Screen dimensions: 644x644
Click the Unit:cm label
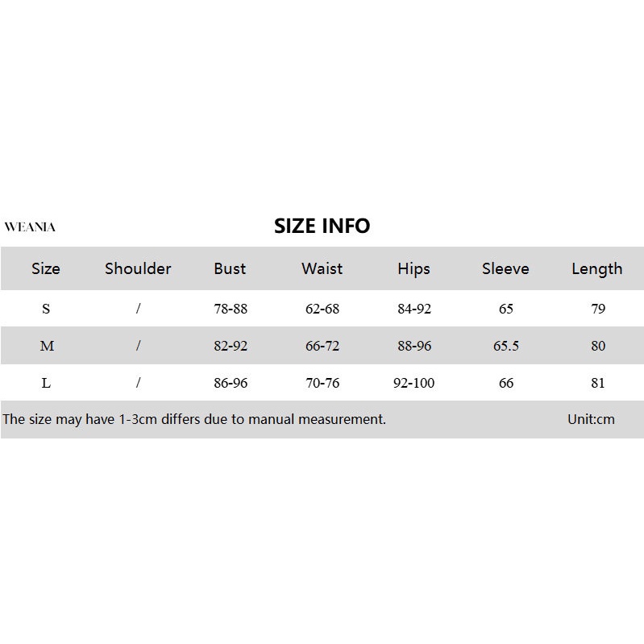pos(591,419)
